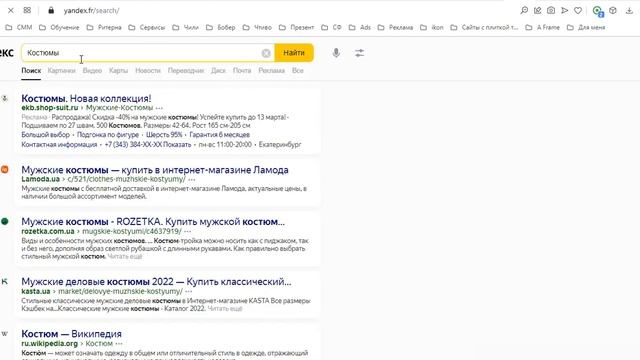
Task: Open the three-dot menu of the rozetka.com.ua result
Action: tap(187, 231)
